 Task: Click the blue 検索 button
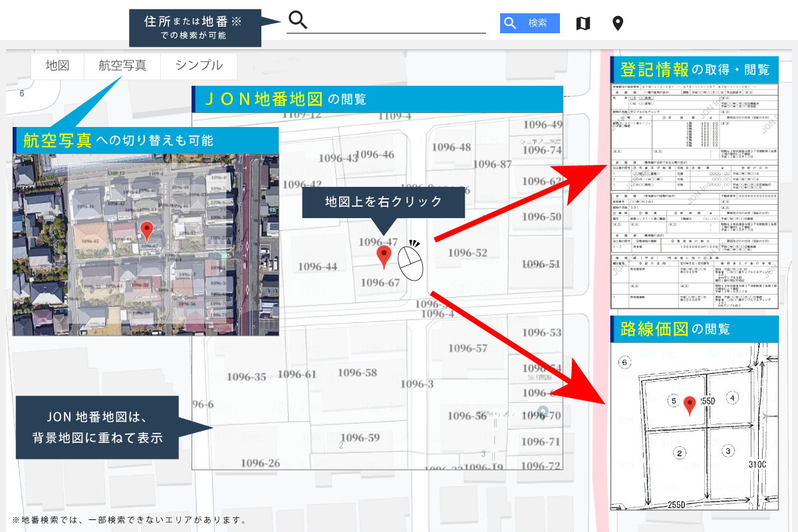(x=530, y=23)
